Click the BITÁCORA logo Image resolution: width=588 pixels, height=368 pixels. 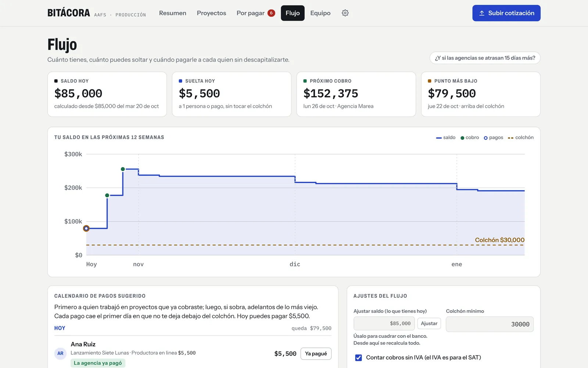pyautogui.click(x=69, y=13)
